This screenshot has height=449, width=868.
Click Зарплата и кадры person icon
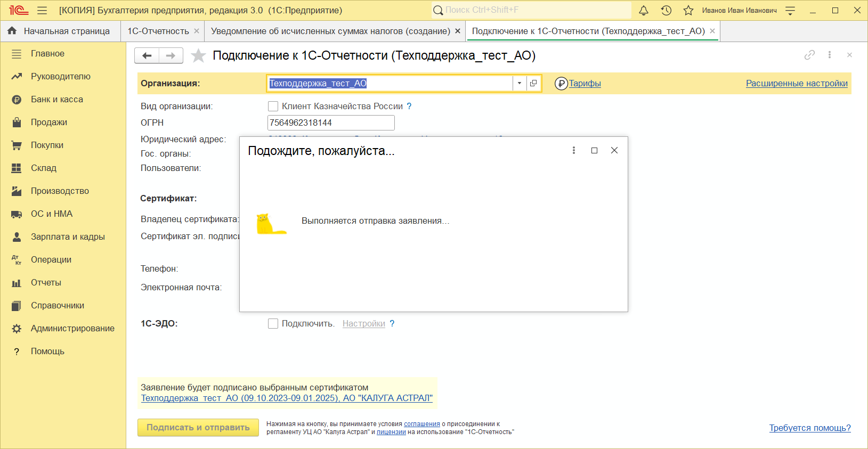click(x=17, y=237)
